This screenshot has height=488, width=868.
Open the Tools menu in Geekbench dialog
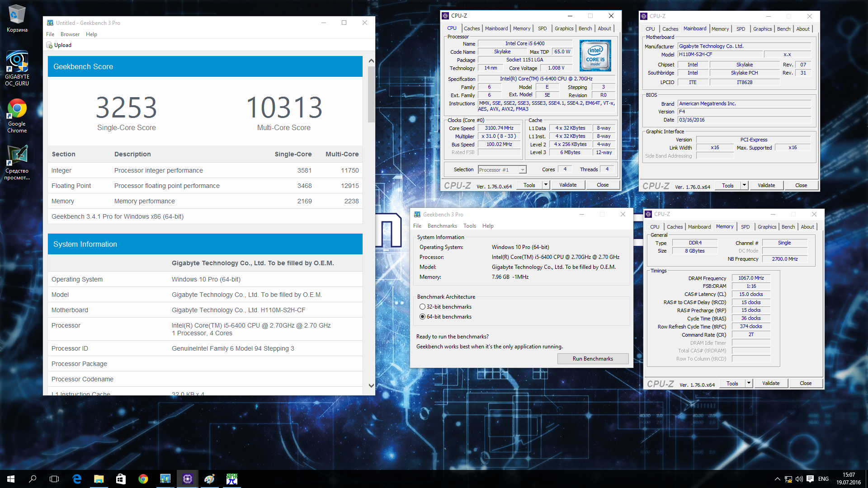click(x=469, y=226)
